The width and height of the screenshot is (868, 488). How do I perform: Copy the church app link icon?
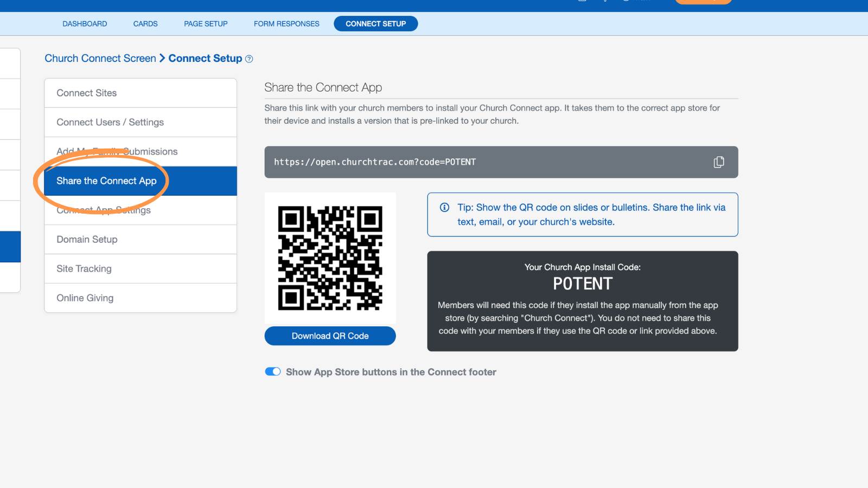(x=719, y=162)
